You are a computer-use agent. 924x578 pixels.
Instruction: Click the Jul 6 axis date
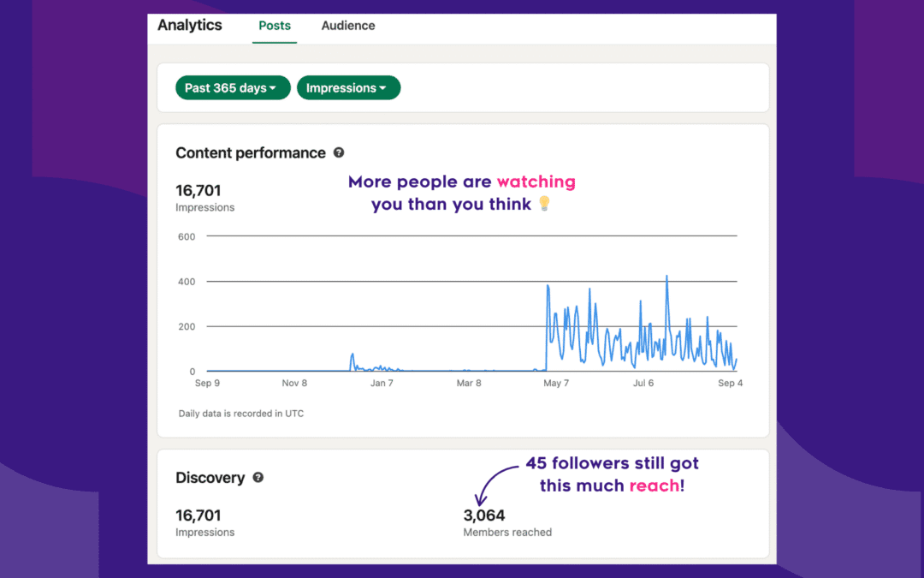click(643, 384)
